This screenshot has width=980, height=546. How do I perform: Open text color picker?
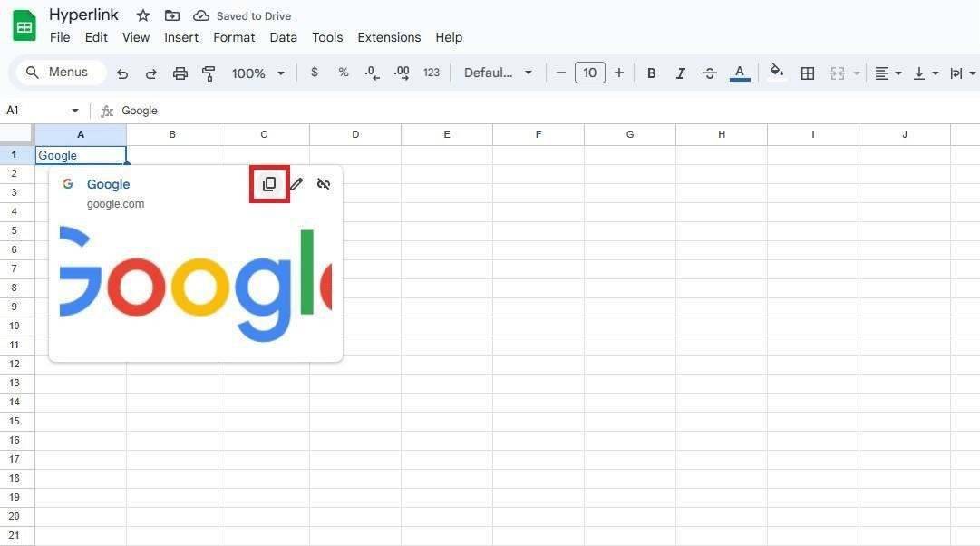pyautogui.click(x=740, y=73)
